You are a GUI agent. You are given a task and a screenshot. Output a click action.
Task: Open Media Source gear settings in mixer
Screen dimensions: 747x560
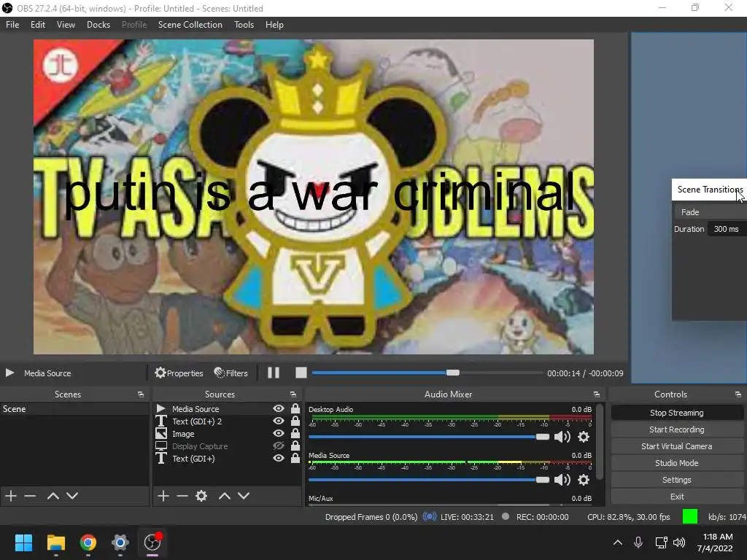[584, 480]
